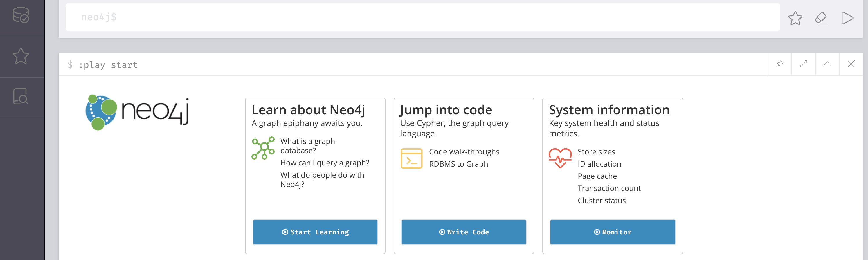This screenshot has height=260, width=868.
Task: Add query to favorites with editor star
Action: 795,18
